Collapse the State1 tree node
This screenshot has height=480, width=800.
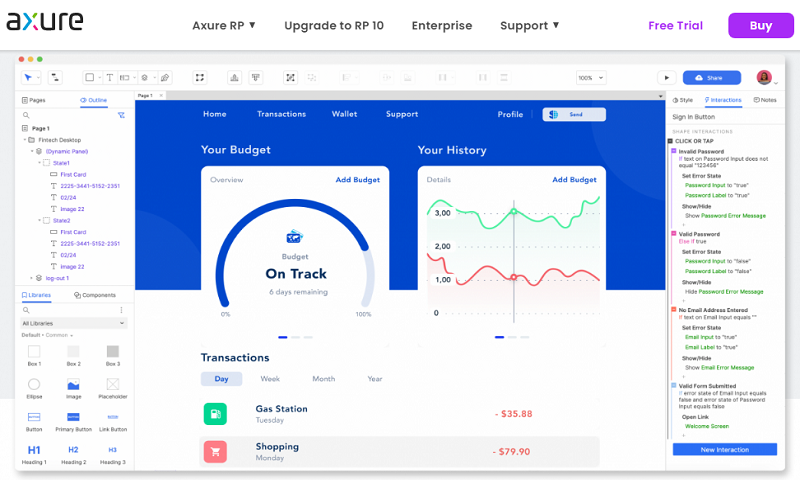pyautogui.click(x=39, y=163)
